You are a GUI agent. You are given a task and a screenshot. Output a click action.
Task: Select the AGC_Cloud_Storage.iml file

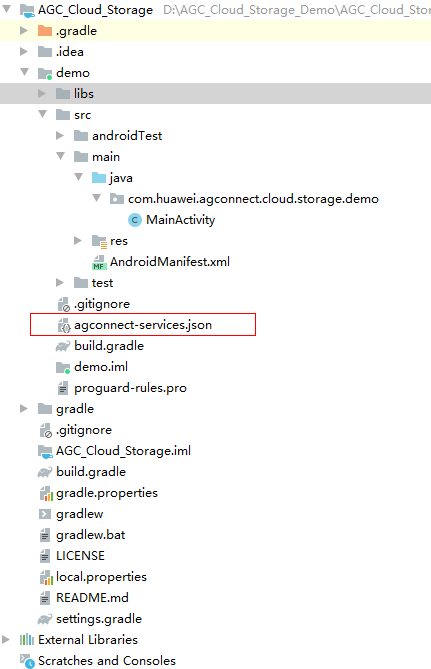point(123,451)
